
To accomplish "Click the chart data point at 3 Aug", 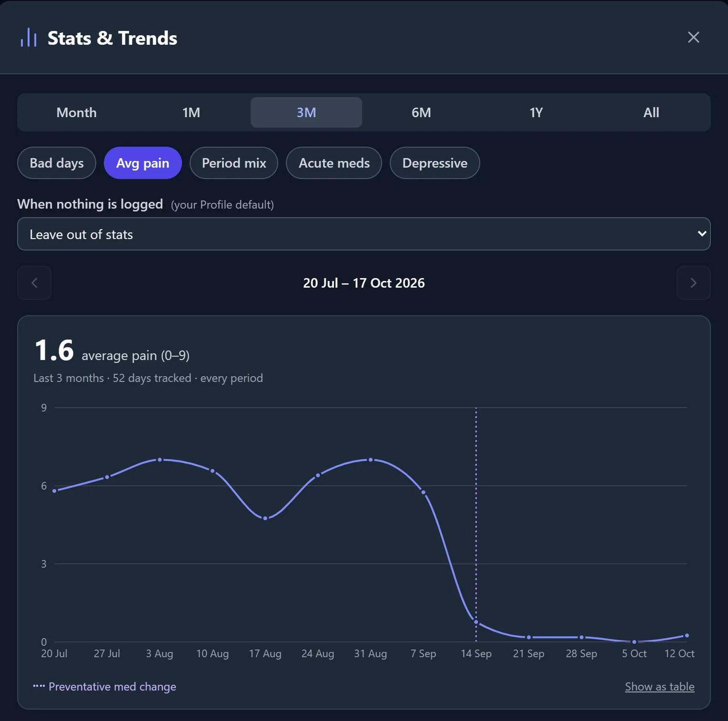I will tap(160, 460).
